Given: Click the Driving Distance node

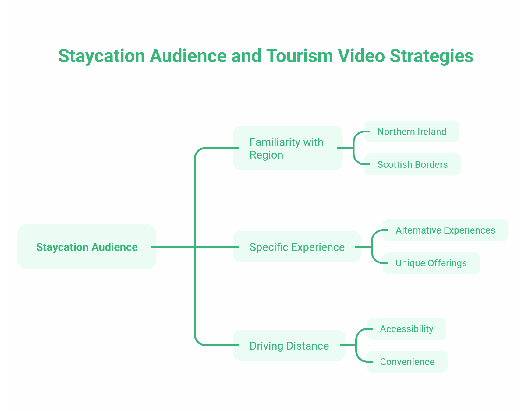Looking at the screenshot, I should click(289, 346).
